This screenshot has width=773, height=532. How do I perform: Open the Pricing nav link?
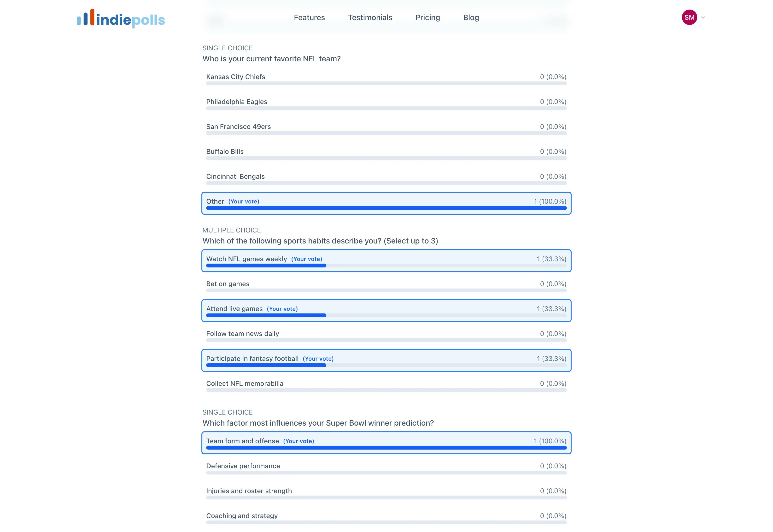[x=427, y=18]
